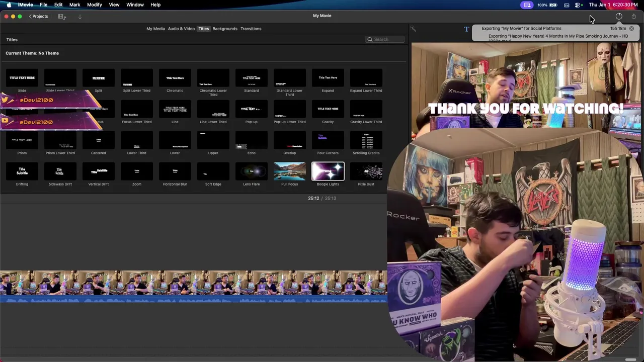644x362 pixels.
Task: Open the Apple menu
Action: pos(9,5)
